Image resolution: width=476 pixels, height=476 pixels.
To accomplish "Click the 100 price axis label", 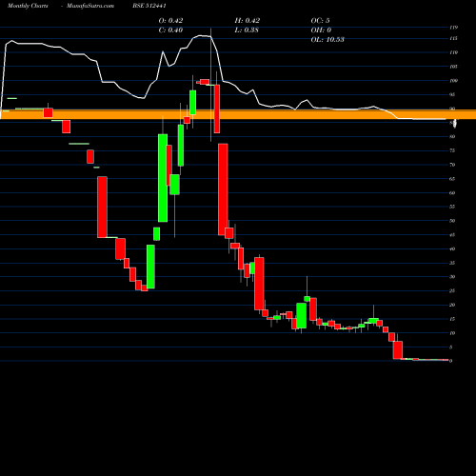I will pos(454,81).
